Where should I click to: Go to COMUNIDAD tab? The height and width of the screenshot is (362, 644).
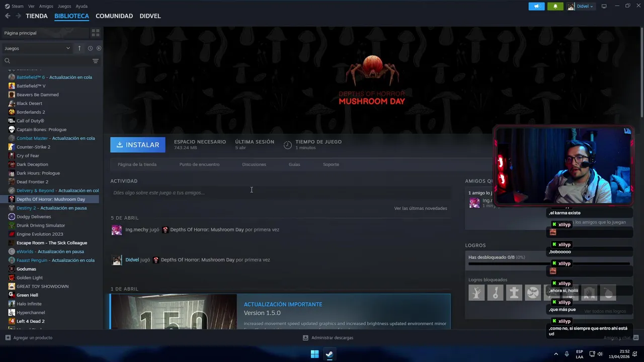tap(114, 16)
